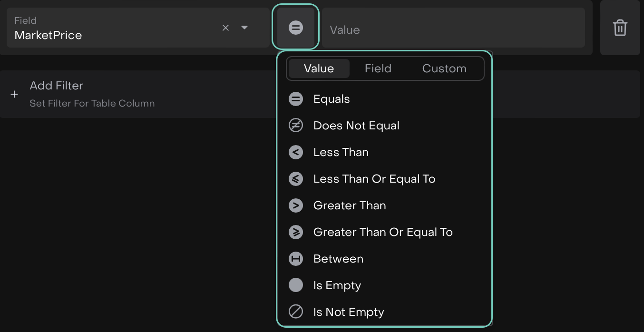Viewport: 644px width, 332px height.
Task: Expand the Field dropdown arrow
Action: coord(244,28)
